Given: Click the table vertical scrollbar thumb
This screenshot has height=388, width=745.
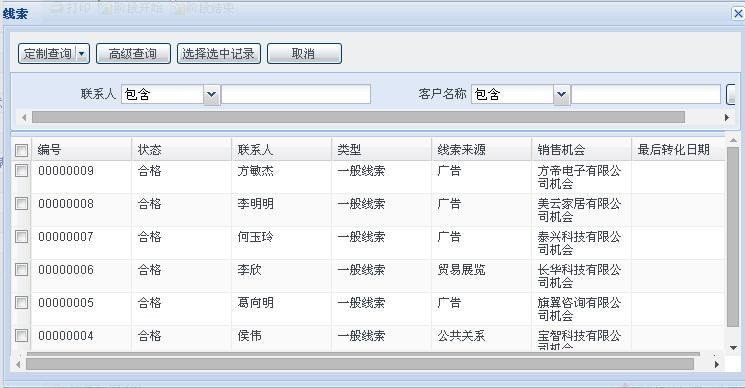Looking at the screenshot, I should (x=733, y=237).
